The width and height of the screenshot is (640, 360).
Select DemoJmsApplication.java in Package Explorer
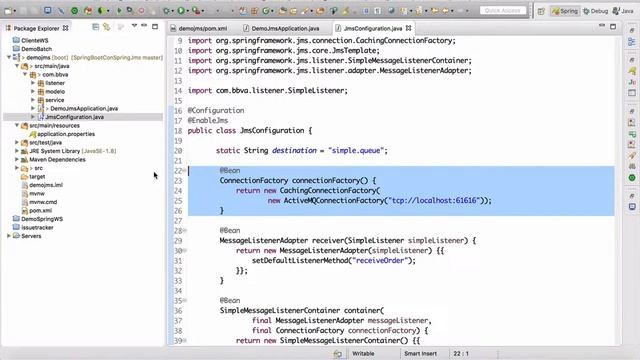84,109
